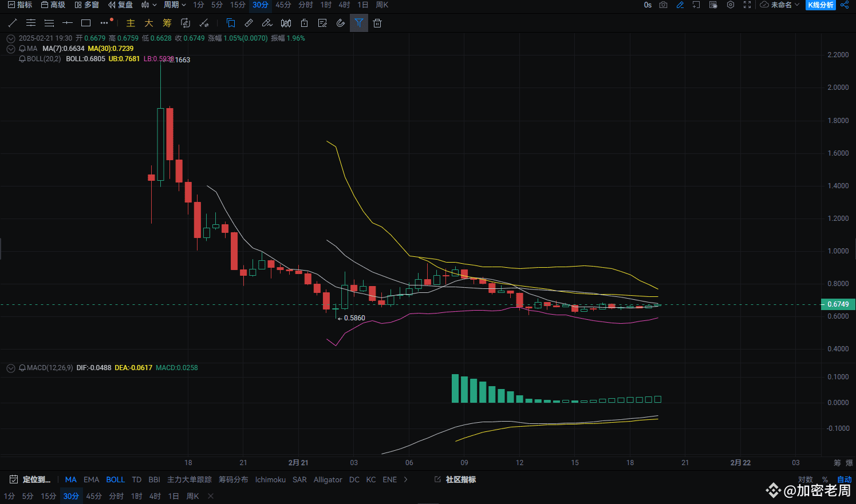The height and width of the screenshot is (504, 856).
Task: Collapse the MACD panel chevron
Action: click(x=10, y=368)
